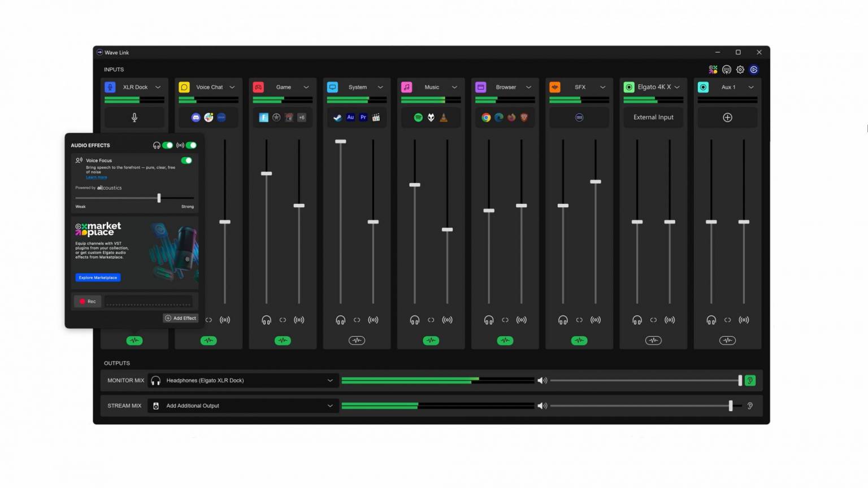868x488 pixels.
Task: Open the Discord app icon under Voice Chat
Action: [196, 117]
